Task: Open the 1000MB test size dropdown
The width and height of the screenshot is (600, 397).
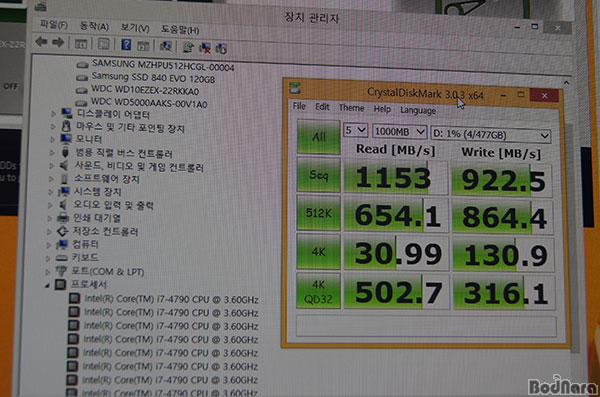Action: [x=399, y=132]
